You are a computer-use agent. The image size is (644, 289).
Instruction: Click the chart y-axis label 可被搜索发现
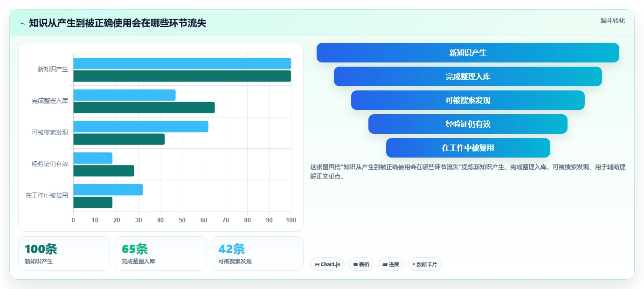coord(50,132)
